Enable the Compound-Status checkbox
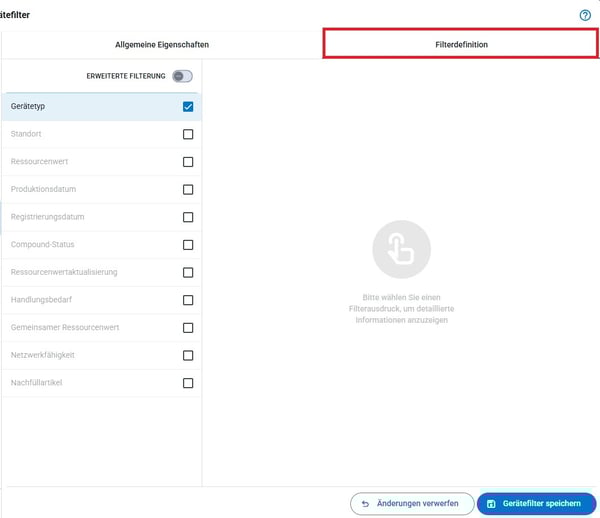This screenshot has width=600, height=518. pyautogui.click(x=188, y=245)
